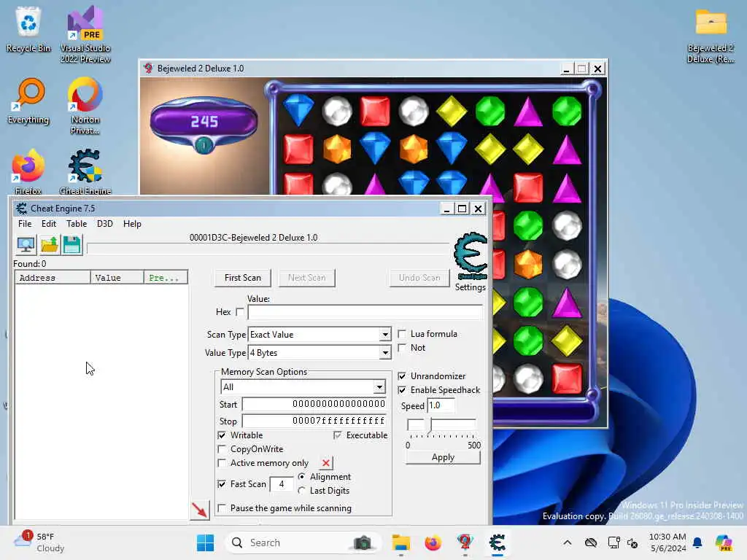The height and width of the screenshot is (560, 747).
Task: Open Cheat Engine desktop shortcut
Action: [85, 172]
